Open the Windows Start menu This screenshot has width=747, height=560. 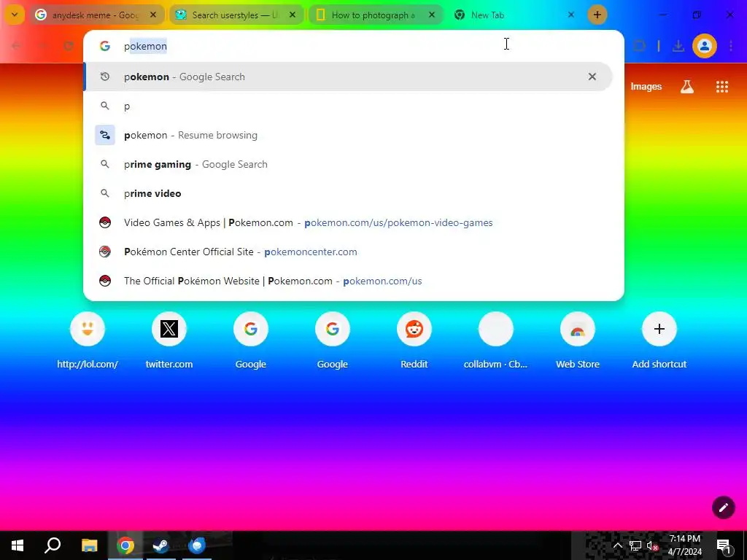[18, 545]
